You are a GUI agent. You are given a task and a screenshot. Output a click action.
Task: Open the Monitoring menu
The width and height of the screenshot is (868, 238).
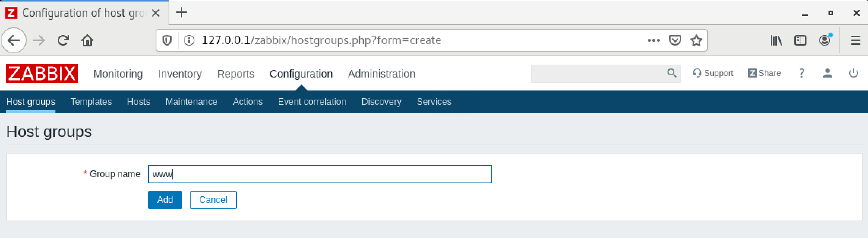coord(118,74)
